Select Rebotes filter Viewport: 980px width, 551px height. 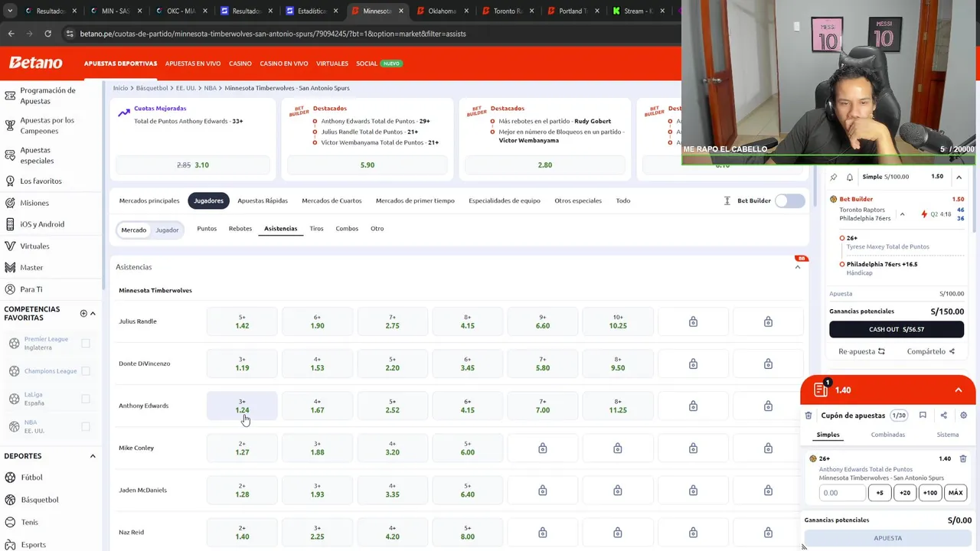pyautogui.click(x=240, y=228)
